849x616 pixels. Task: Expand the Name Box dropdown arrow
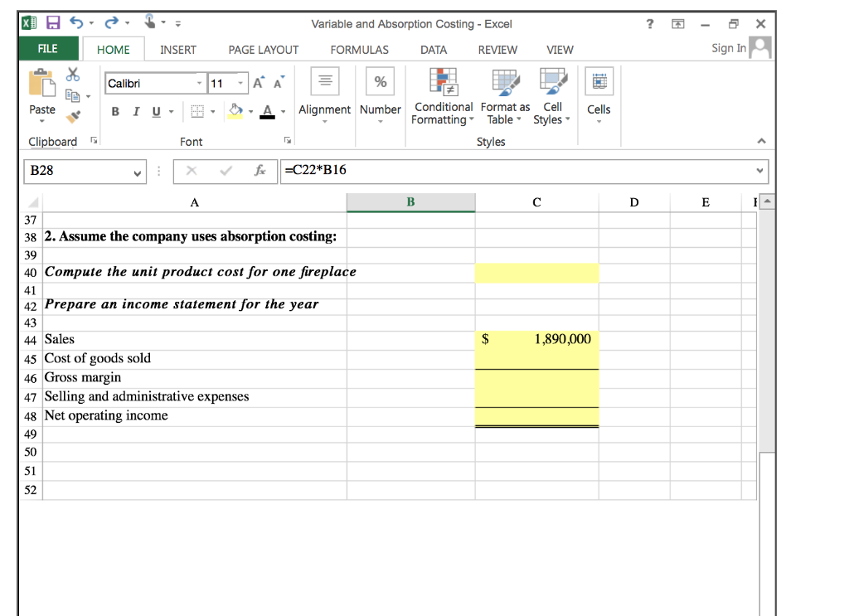137,172
